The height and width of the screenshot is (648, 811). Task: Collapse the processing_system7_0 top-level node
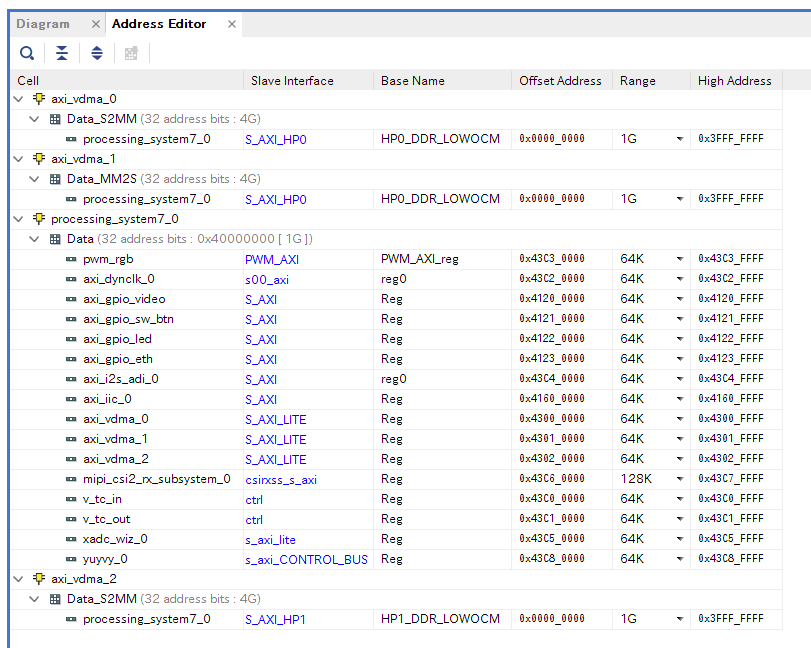(19, 219)
